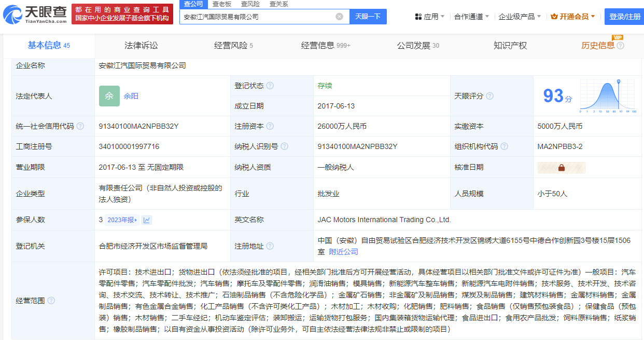
Task: Open the 经营风险 tab
Action: pyautogui.click(x=233, y=46)
